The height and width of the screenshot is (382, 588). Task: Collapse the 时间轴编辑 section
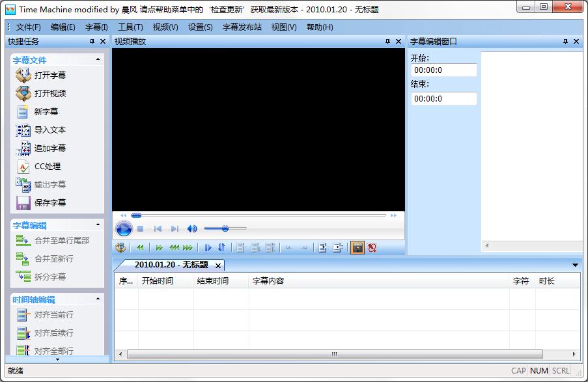98,299
